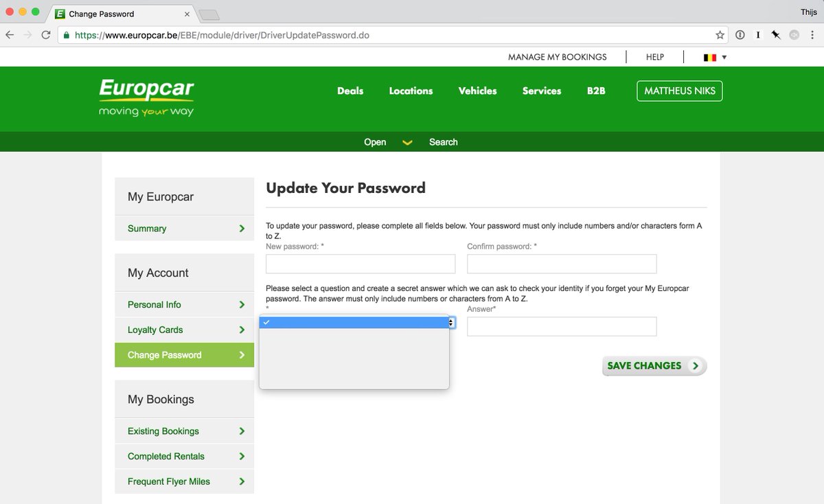Click the MATTHEUS NIKS account button

680,91
